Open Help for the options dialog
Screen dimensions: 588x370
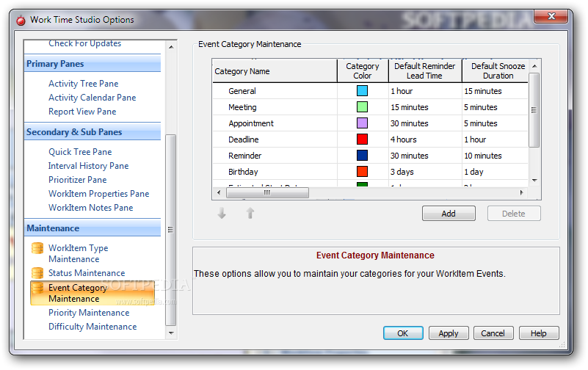[539, 333]
